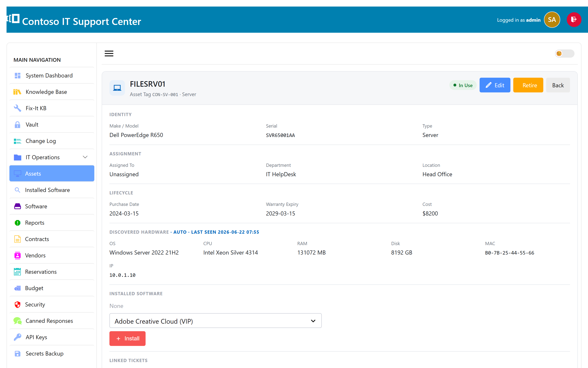Select Fix-It KB in sidebar
This screenshot has height=368, width=588.
(52, 108)
